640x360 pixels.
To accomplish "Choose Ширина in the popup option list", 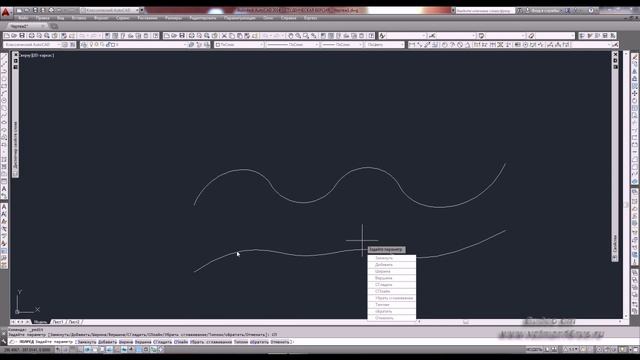I will (392, 271).
